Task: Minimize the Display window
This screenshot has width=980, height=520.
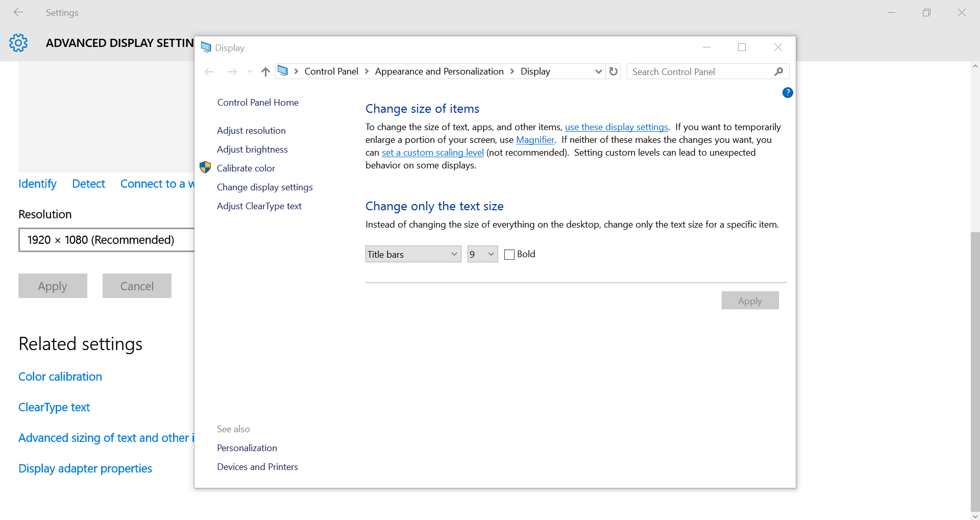Action: click(x=706, y=47)
